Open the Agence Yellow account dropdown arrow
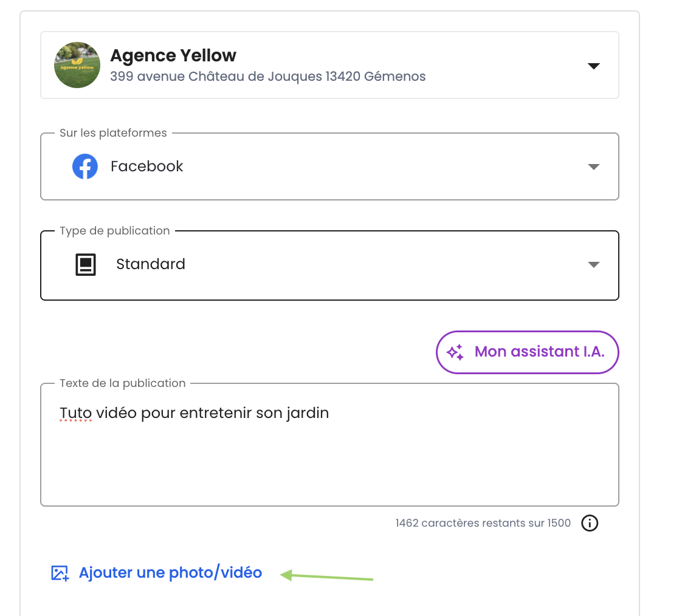The width and height of the screenshot is (682, 616). 594,66
